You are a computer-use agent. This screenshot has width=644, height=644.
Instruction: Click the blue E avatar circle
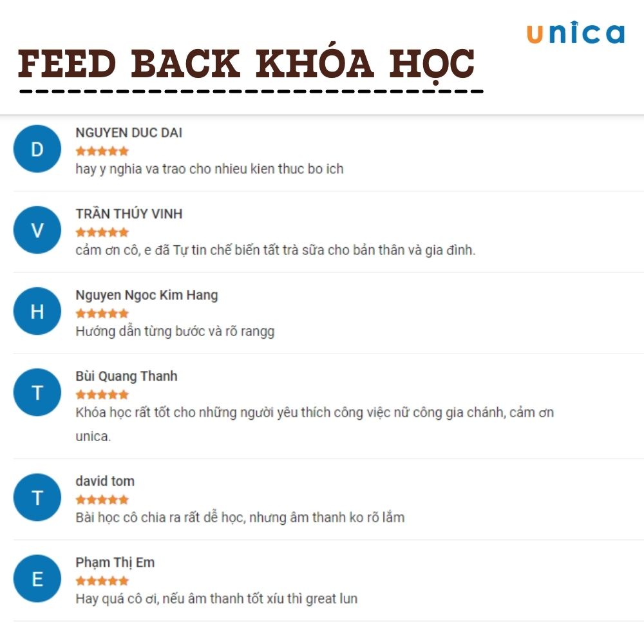coord(37,578)
